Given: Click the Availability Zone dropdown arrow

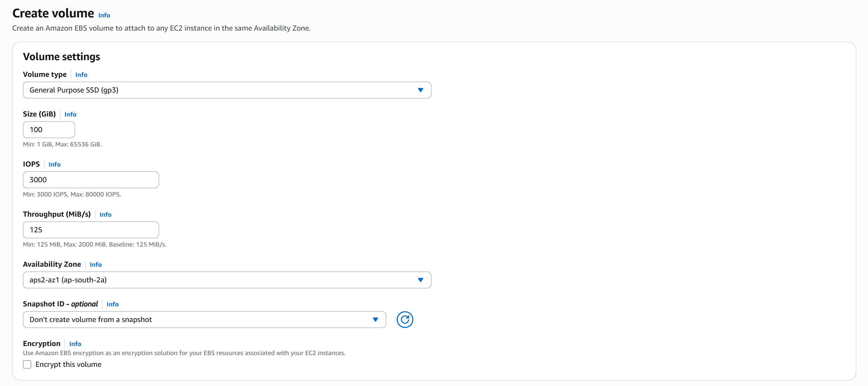Looking at the screenshot, I should coord(420,280).
